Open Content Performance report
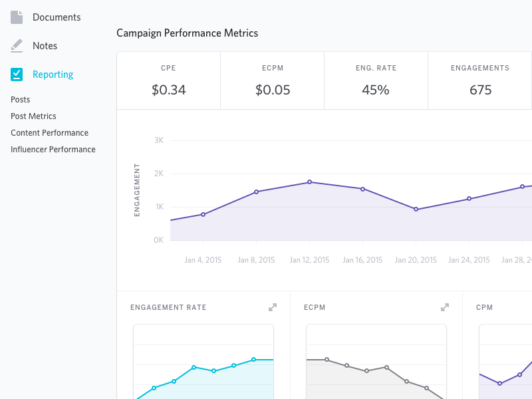The width and height of the screenshot is (532, 399). coord(49,133)
